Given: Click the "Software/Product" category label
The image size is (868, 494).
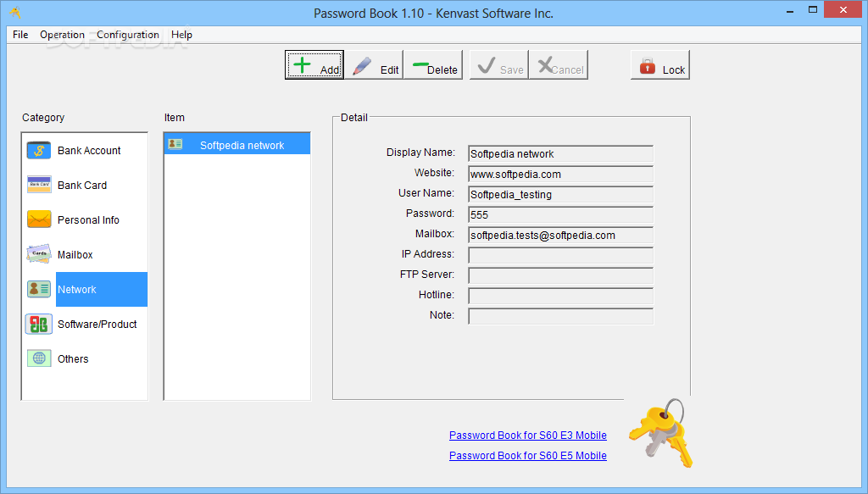Looking at the screenshot, I should [97, 325].
